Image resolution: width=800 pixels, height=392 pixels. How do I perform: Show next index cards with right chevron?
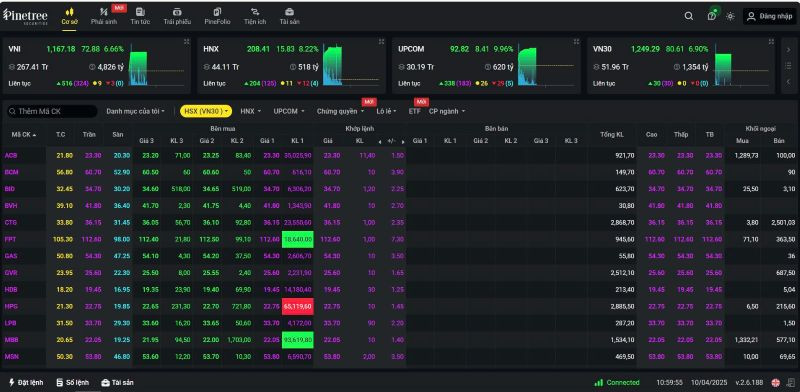coord(789,50)
